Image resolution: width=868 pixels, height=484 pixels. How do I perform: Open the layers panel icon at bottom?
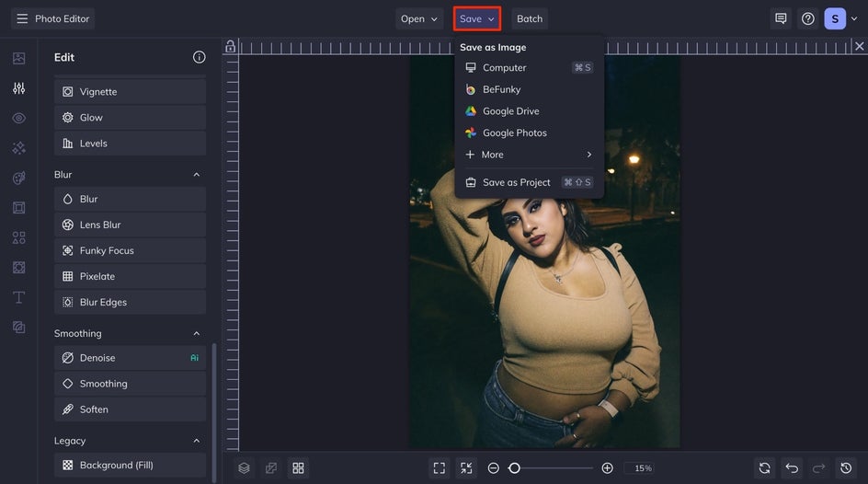pyautogui.click(x=244, y=468)
